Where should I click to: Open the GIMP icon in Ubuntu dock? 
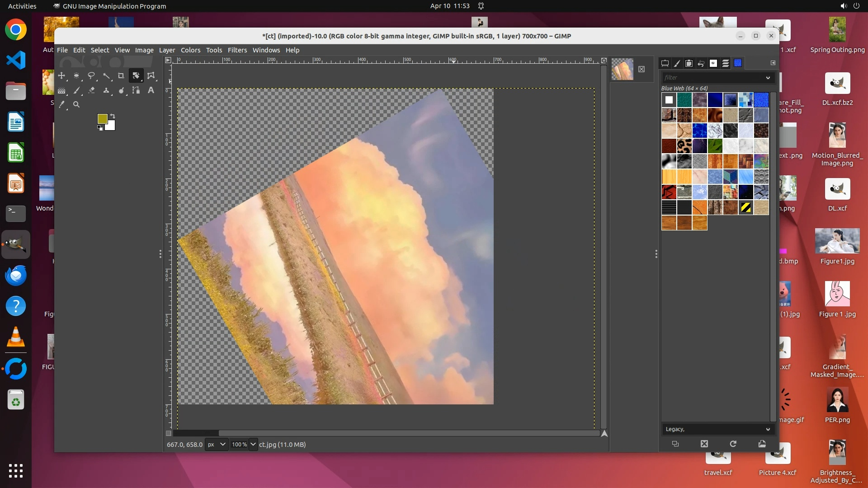(16, 244)
